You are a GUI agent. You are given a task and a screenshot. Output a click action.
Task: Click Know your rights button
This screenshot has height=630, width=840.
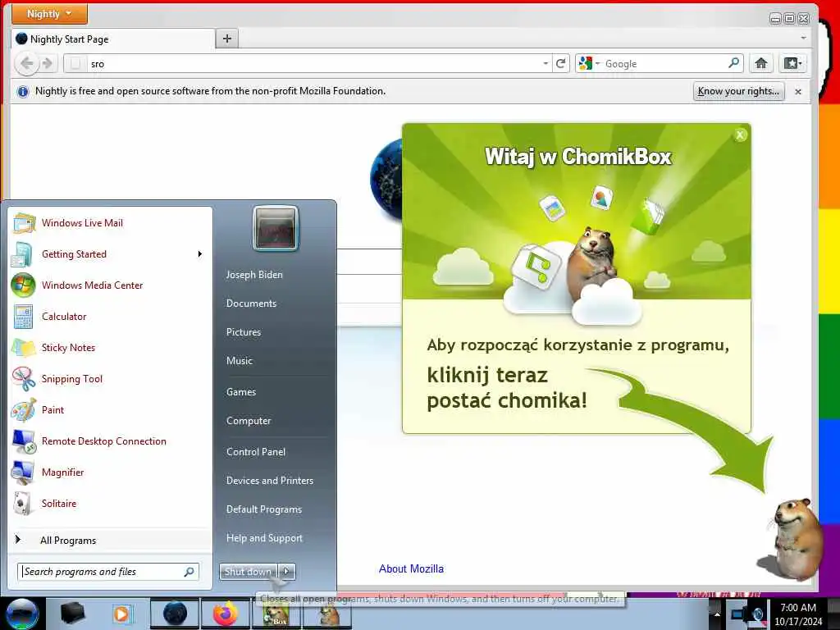[x=738, y=91]
